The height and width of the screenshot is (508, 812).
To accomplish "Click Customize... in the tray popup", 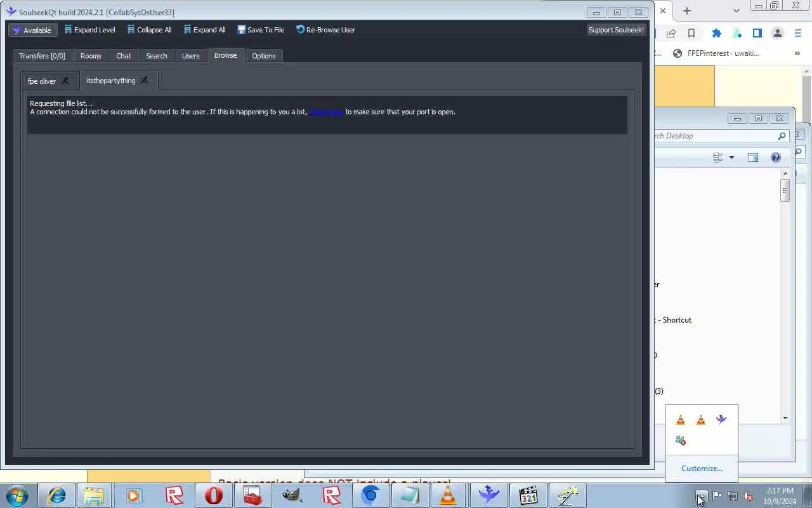I will coord(702,469).
